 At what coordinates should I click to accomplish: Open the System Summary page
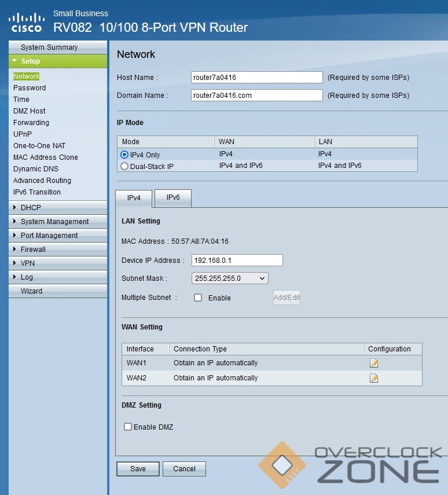(x=58, y=47)
